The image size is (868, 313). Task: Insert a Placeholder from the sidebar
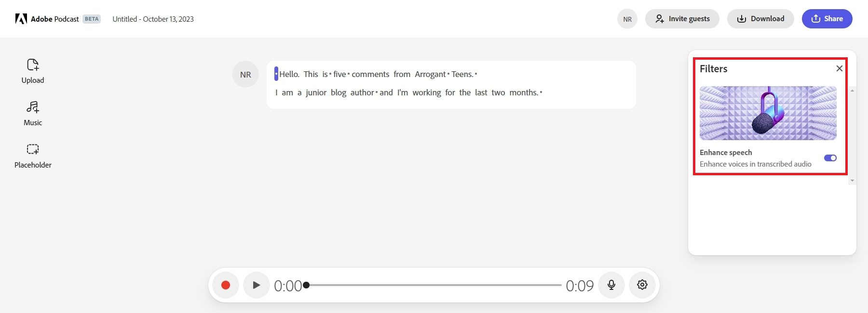pyautogui.click(x=33, y=156)
